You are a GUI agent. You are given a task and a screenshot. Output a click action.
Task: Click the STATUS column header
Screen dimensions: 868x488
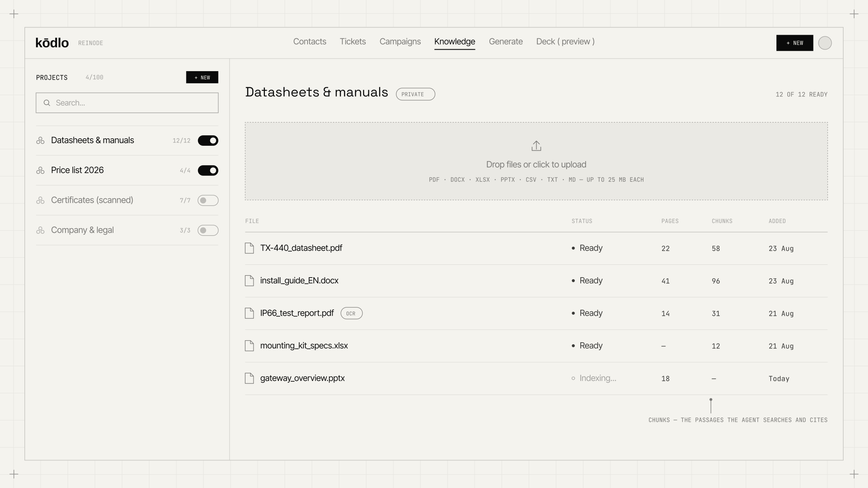click(x=582, y=221)
